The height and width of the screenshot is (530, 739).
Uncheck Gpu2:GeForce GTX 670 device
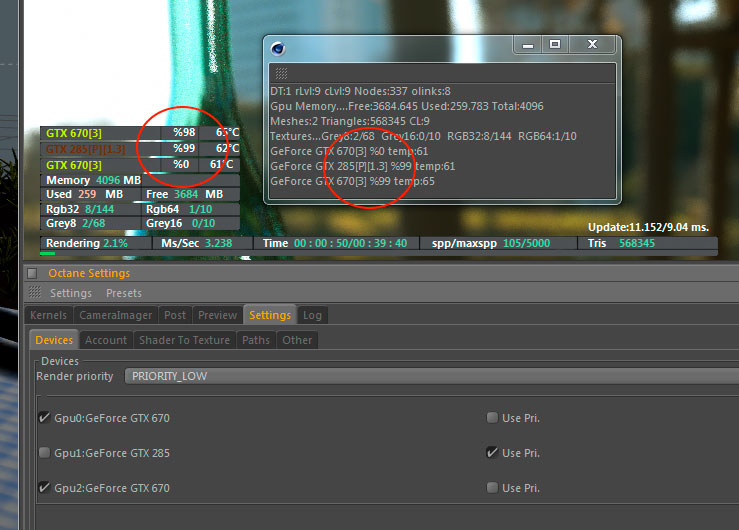pyautogui.click(x=44, y=488)
